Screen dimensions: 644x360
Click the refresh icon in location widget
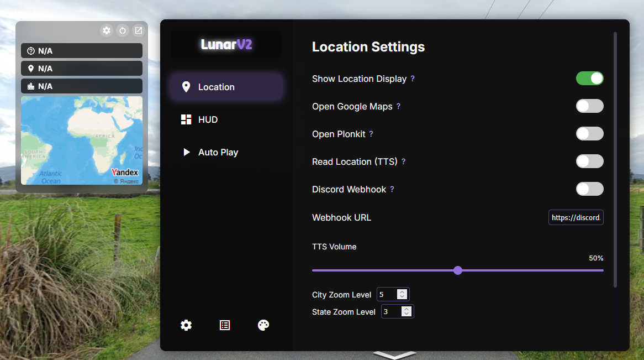123,30
